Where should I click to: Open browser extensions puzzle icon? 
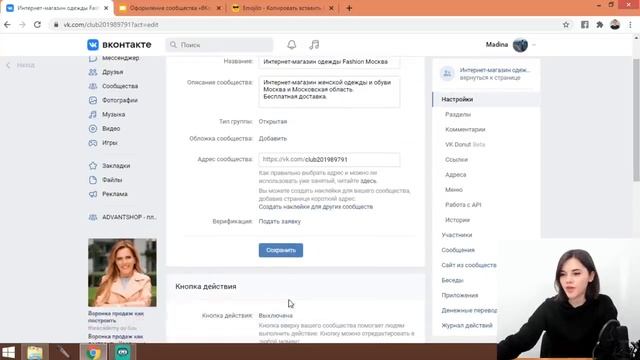pyautogui.click(x=600, y=24)
